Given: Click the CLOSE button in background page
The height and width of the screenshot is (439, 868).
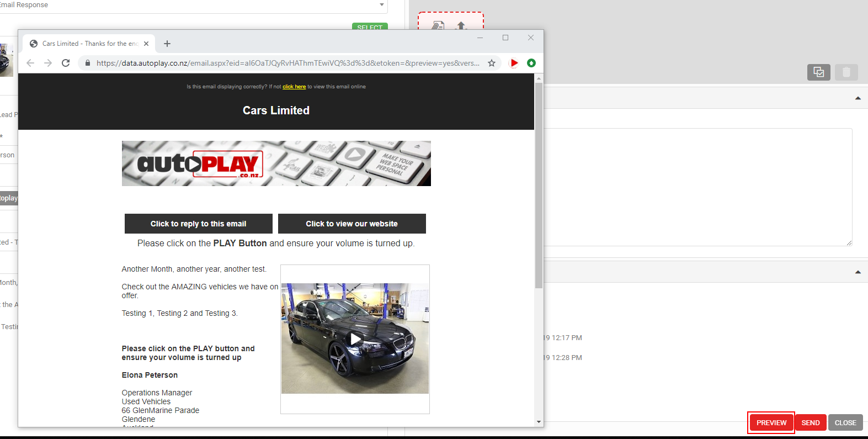Looking at the screenshot, I should tap(845, 423).
